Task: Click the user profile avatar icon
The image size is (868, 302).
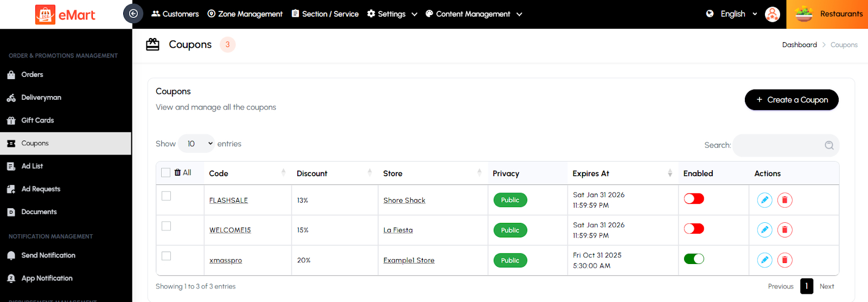Action: 772,14
